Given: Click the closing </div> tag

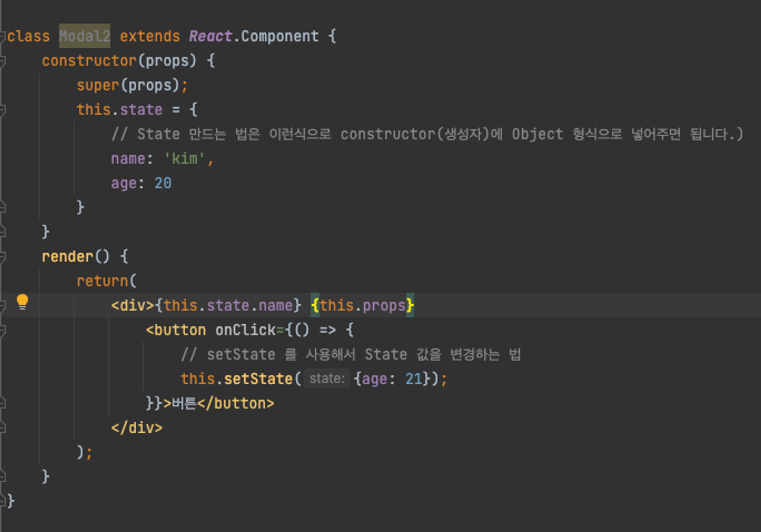Looking at the screenshot, I should [x=137, y=428].
